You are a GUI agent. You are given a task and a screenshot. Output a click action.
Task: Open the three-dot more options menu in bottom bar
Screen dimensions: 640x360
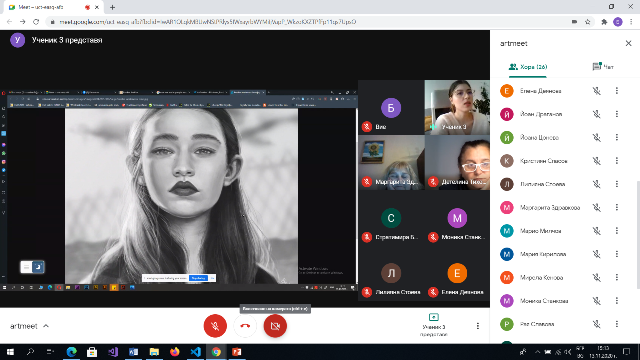point(478,326)
